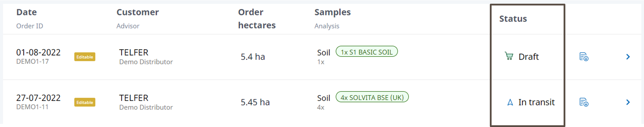Viewport: 644px width, 127px height.
Task: Click download report icon for order DEMO1-11
Action: click(584, 102)
